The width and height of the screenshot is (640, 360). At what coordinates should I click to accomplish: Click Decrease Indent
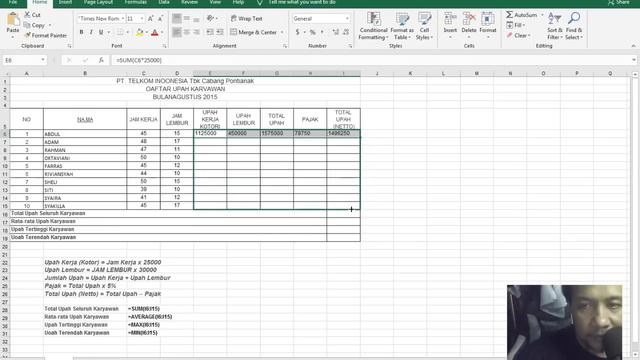(x=210, y=32)
